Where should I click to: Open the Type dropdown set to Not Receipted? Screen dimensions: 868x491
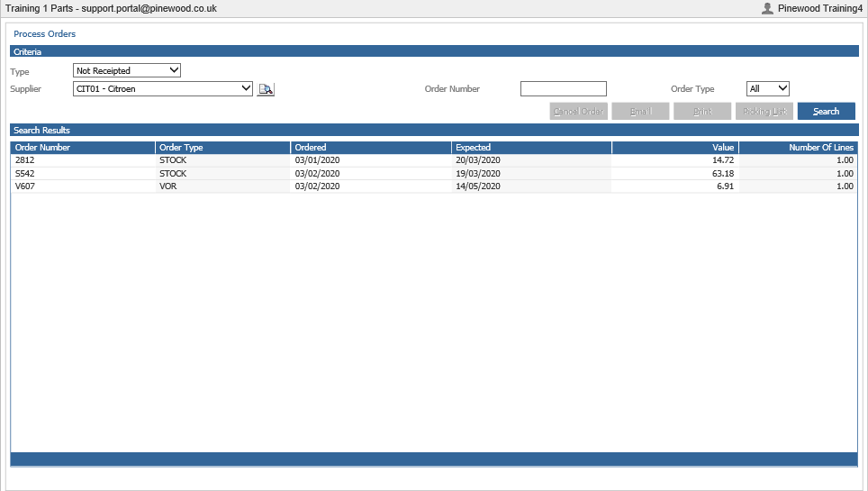pos(127,70)
